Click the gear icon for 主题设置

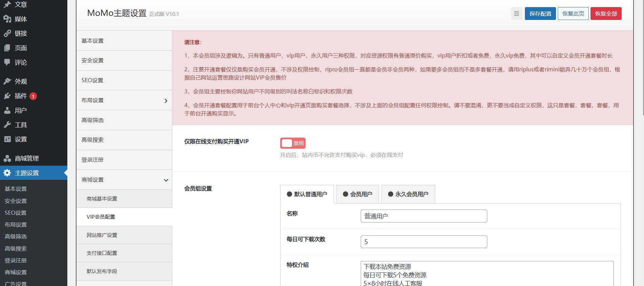(7, 173)
